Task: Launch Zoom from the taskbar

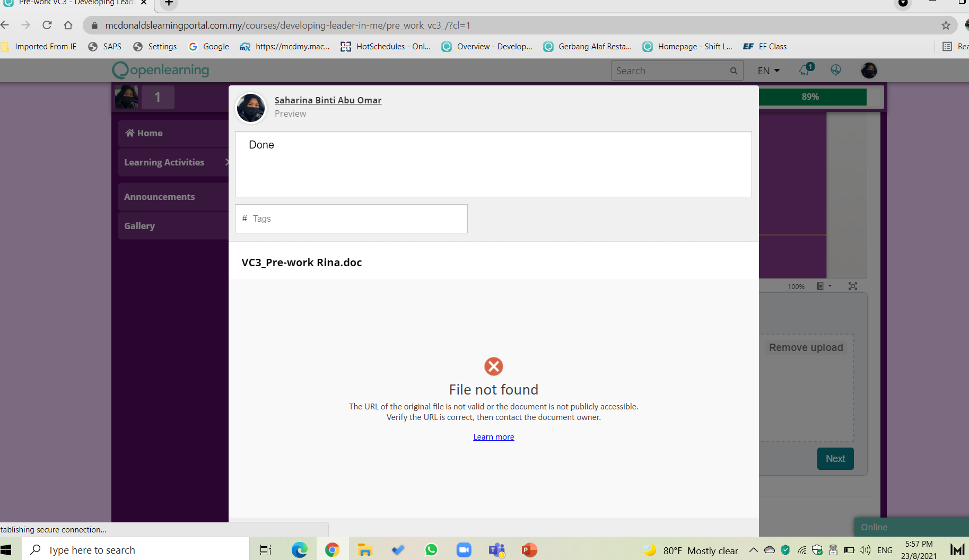Action: pos(464,550)
